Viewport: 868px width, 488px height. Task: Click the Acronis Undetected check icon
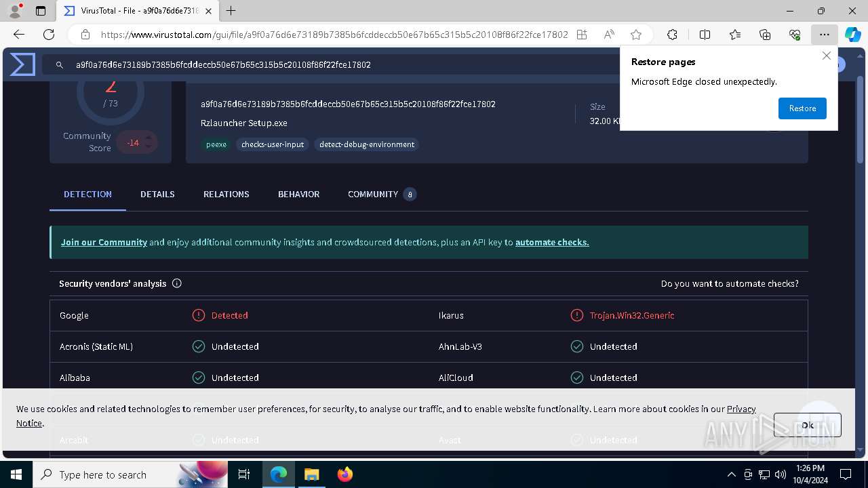199,346
